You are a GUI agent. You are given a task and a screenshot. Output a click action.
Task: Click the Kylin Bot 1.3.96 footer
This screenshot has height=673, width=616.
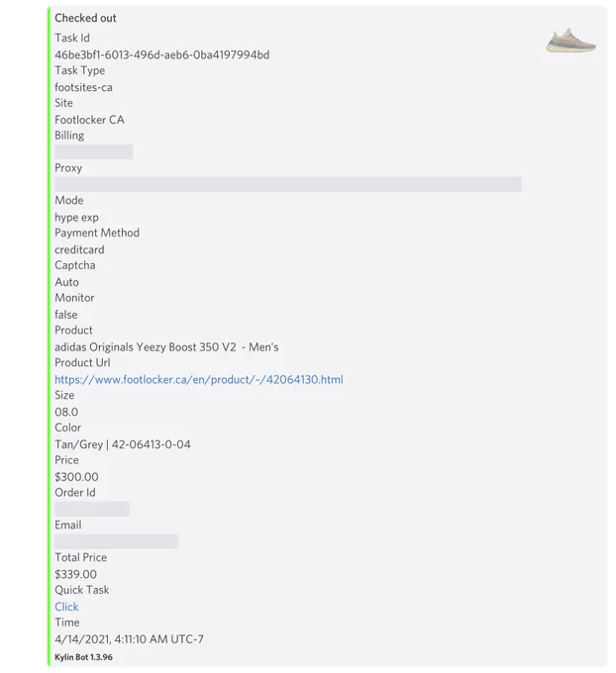pos(83,657)
